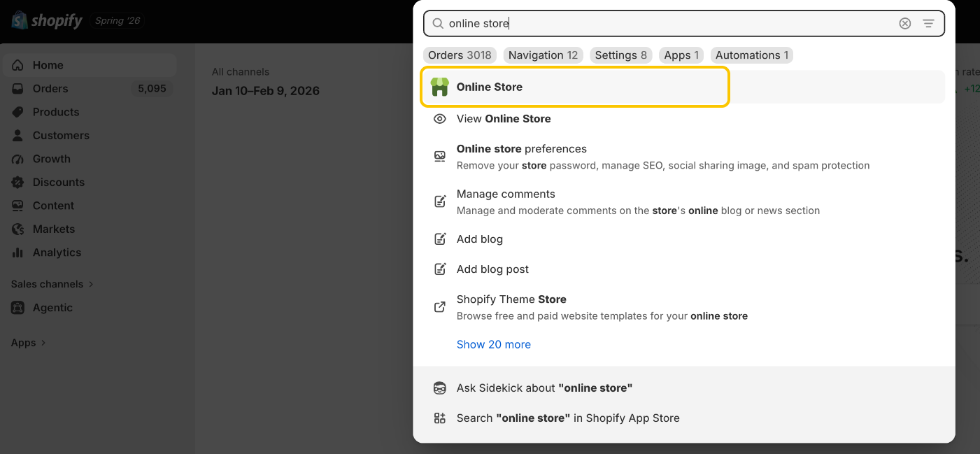This screenshot has width=980, height=454.
Task: Click the green Online Store app icon
Action: 439,87
